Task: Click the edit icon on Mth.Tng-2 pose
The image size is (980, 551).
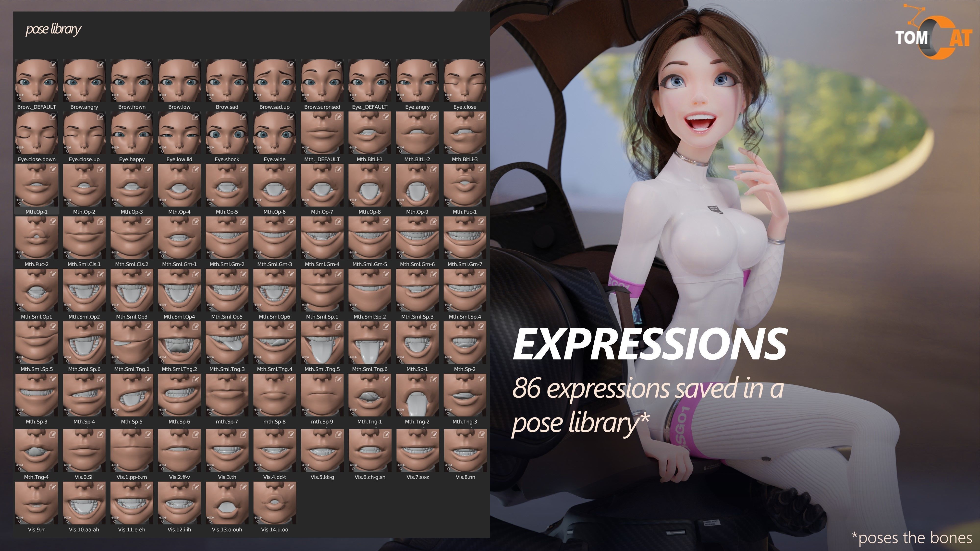Action: 433,380
